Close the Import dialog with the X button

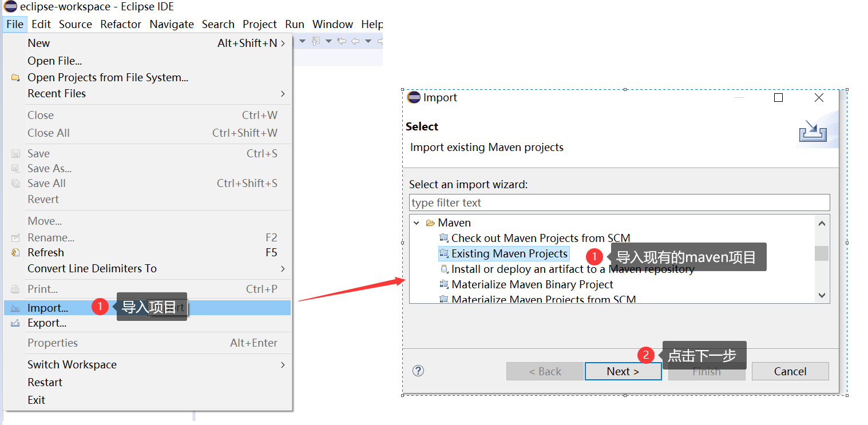(819, 98)
